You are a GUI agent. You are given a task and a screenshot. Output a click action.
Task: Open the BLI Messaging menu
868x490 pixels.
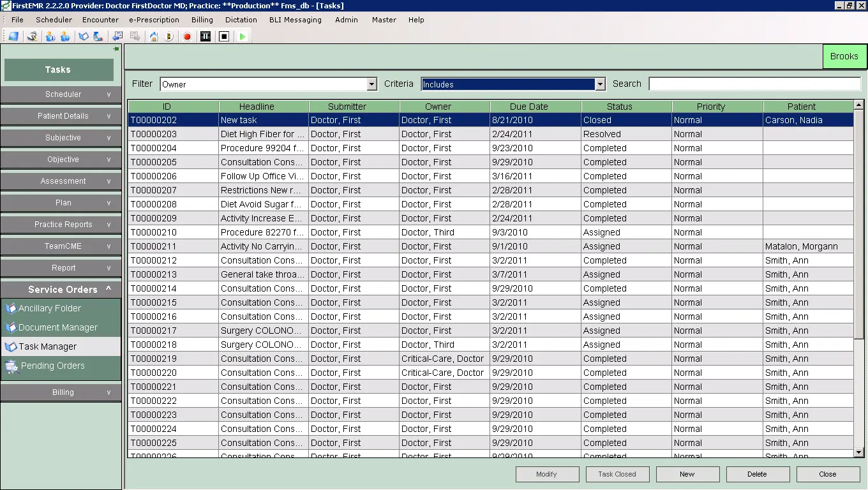(295, 20)
